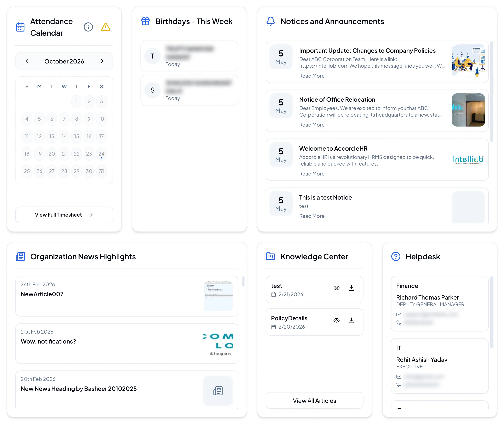The height and width of the screenshot is (424, 504).
Task: Preview PolicyDetails with eye icon
Action: click(336, 320)
